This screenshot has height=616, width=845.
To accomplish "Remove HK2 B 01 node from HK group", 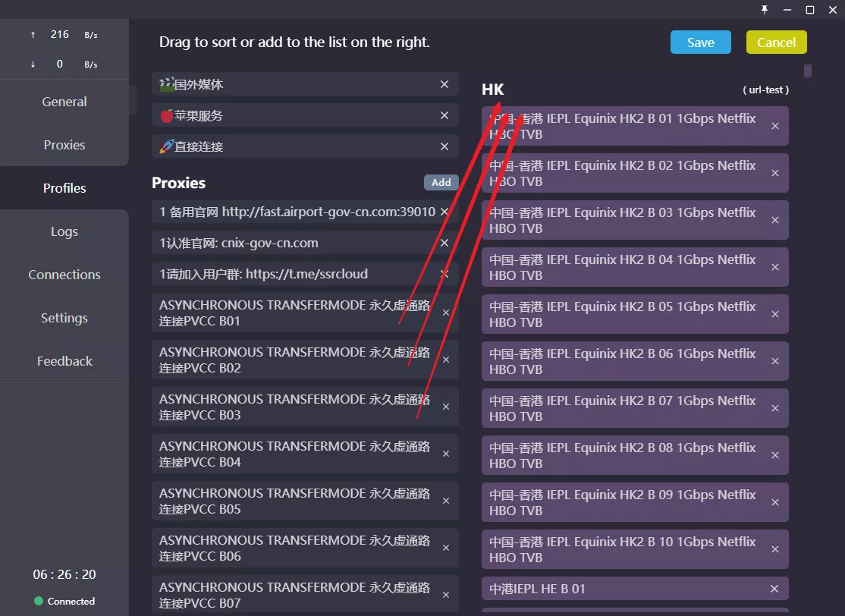I will (775, 126).
